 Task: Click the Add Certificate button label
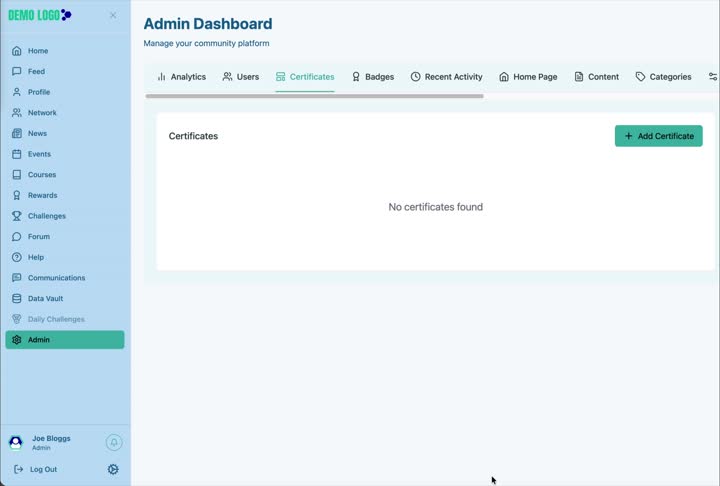point(665,136)
